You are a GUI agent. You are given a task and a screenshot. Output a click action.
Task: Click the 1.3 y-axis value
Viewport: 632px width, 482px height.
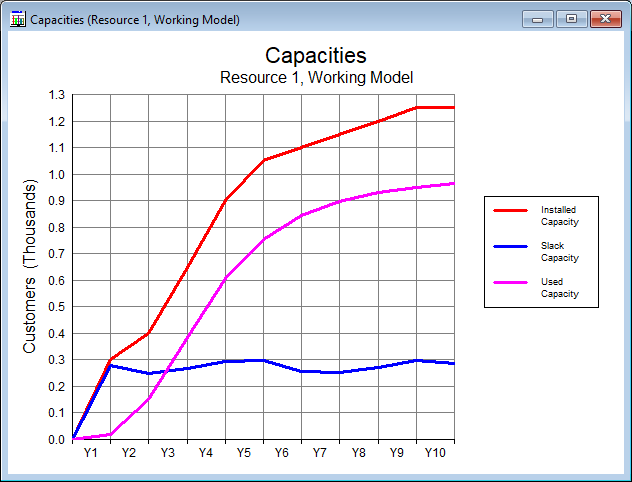tap(56, 95)
